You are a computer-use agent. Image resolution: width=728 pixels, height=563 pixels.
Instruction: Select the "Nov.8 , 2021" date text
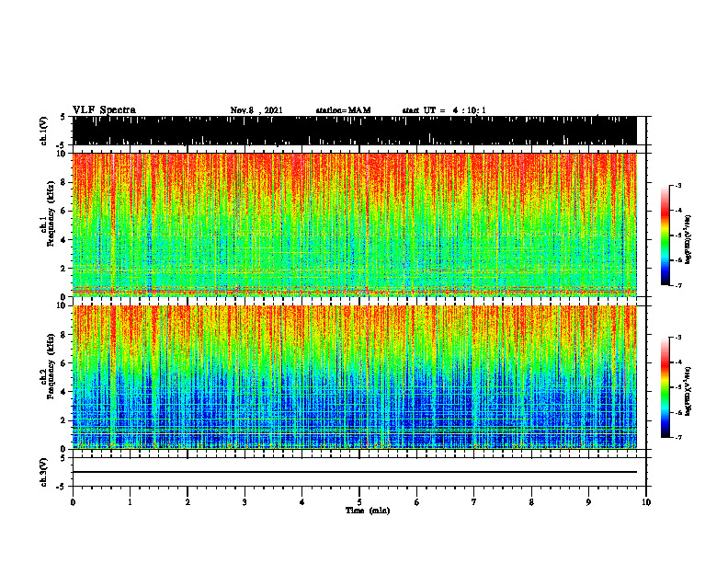(256, 110)
